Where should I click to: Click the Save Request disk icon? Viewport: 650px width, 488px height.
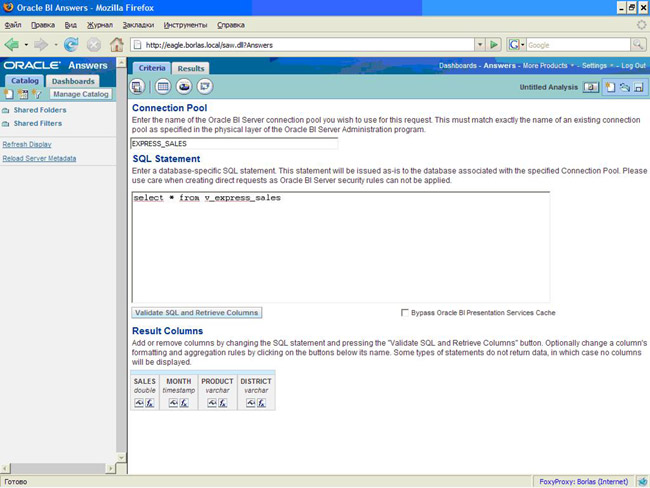[x=638, y=88]
